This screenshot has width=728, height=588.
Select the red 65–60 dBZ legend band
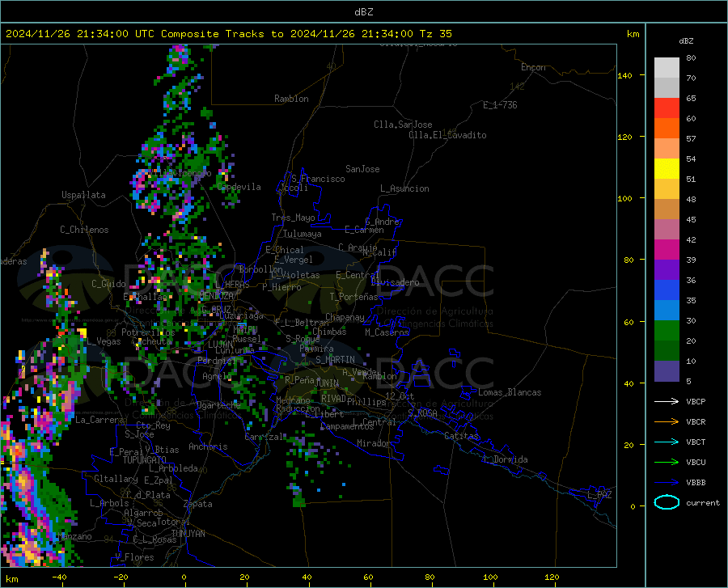point(667,108)
